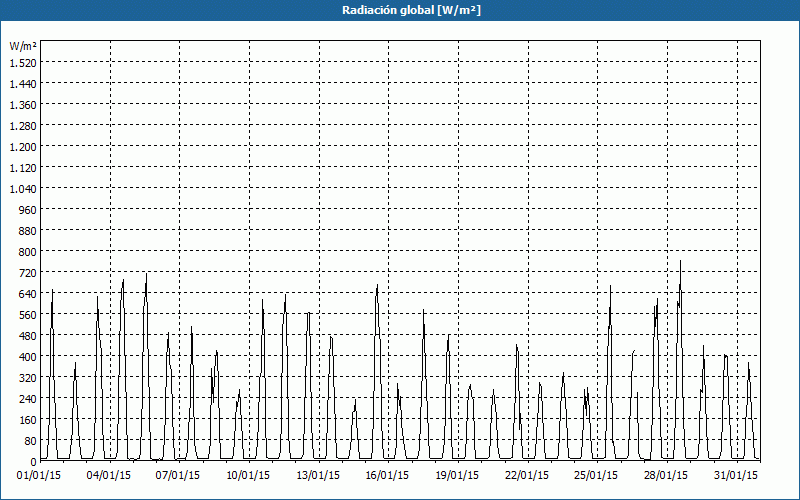Viewport: 800px width, 500px height.
Task: Click the 1.440 y-axis label
Action: point(23,84)
